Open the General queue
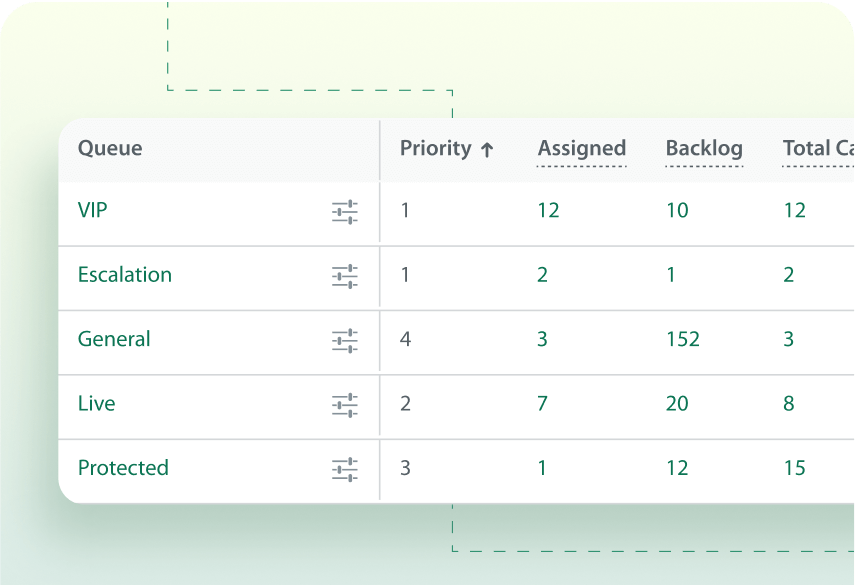 [114, 340]
